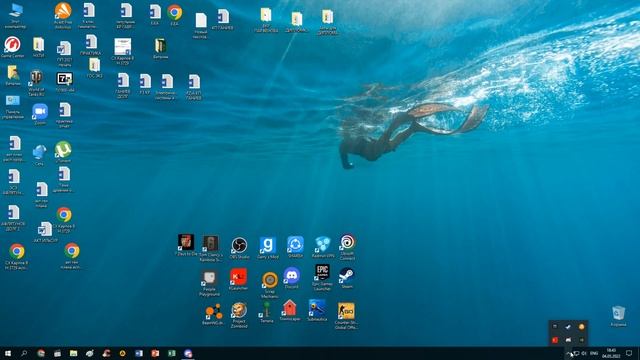Open Word from the taskbar
Viewport: 640px width, 360px height.
[x=139, y=353]
